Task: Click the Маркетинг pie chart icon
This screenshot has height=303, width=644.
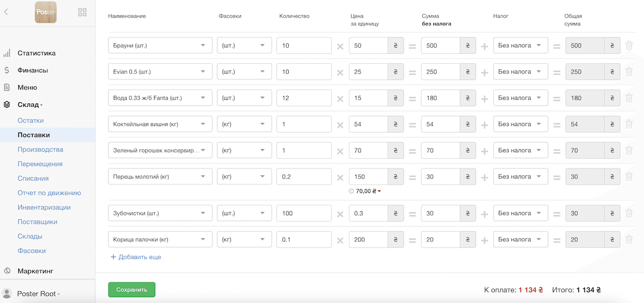Action: tap(7, 271)
